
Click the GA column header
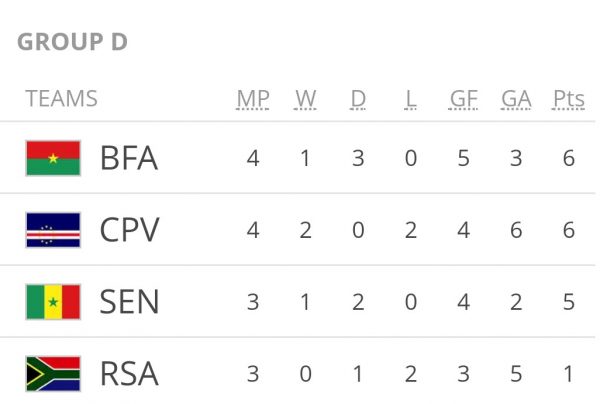[x=516, y=99]
